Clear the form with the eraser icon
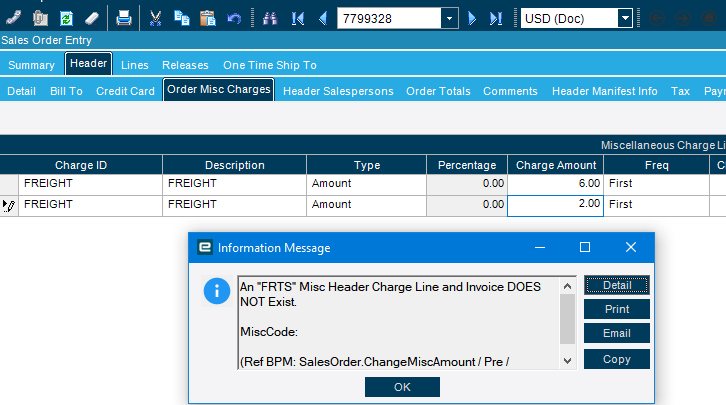This screenshot has width=726, height=405. pos(92,19)
